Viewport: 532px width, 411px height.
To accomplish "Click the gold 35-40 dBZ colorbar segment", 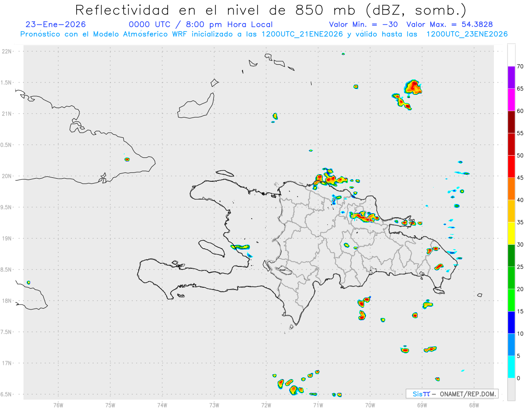I will point(511,211).
